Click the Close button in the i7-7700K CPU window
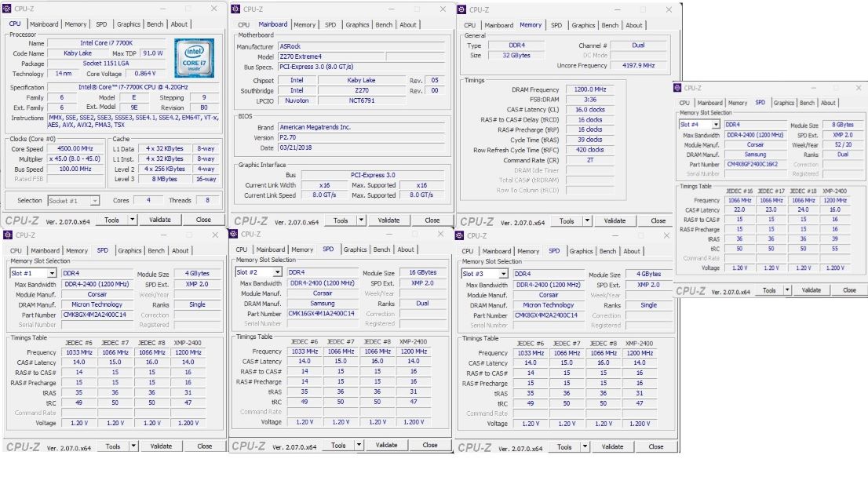Image resolution: width=868 pixels, height=488 pixels. [203, 220]
